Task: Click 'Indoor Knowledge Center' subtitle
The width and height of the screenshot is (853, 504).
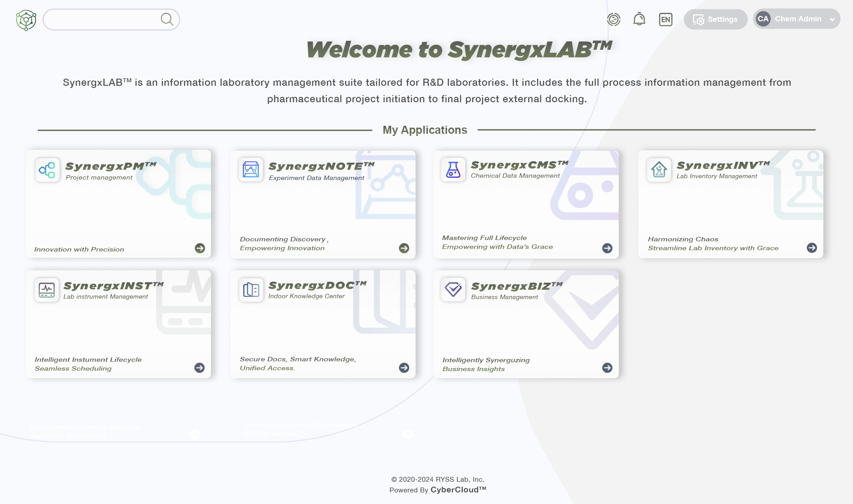Action: [306, 296]
